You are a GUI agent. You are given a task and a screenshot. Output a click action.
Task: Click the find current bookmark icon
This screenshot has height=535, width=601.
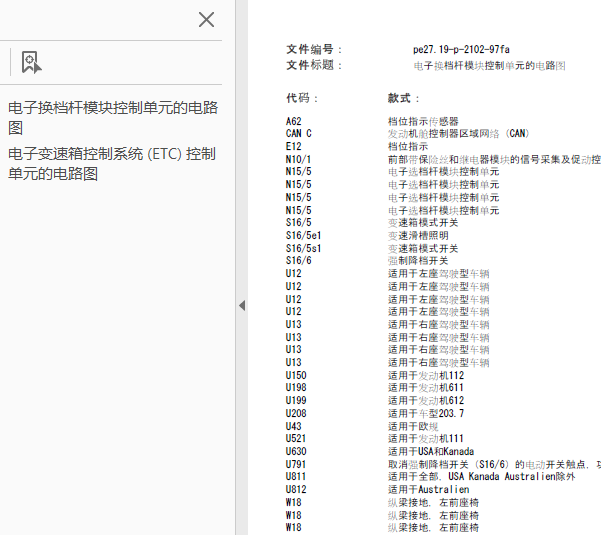point(31,62)
